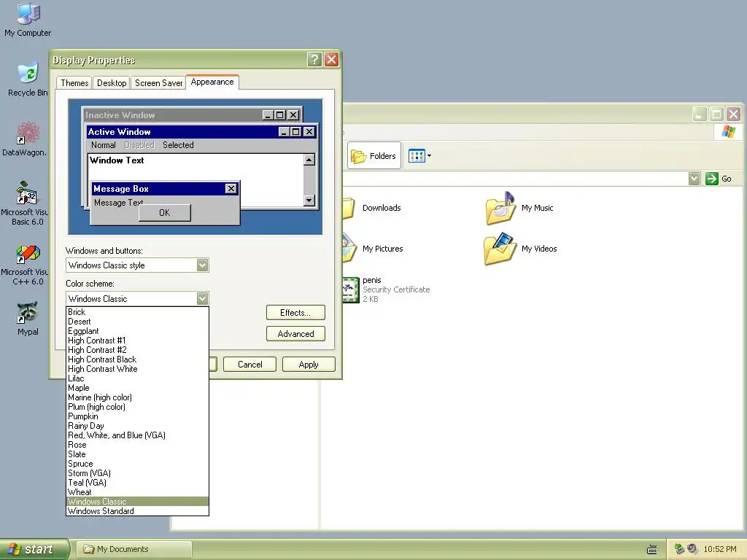The image size is (747, 560).
Task: Launch DataWagon desktop shortcut
Action: tap(25, 139)
